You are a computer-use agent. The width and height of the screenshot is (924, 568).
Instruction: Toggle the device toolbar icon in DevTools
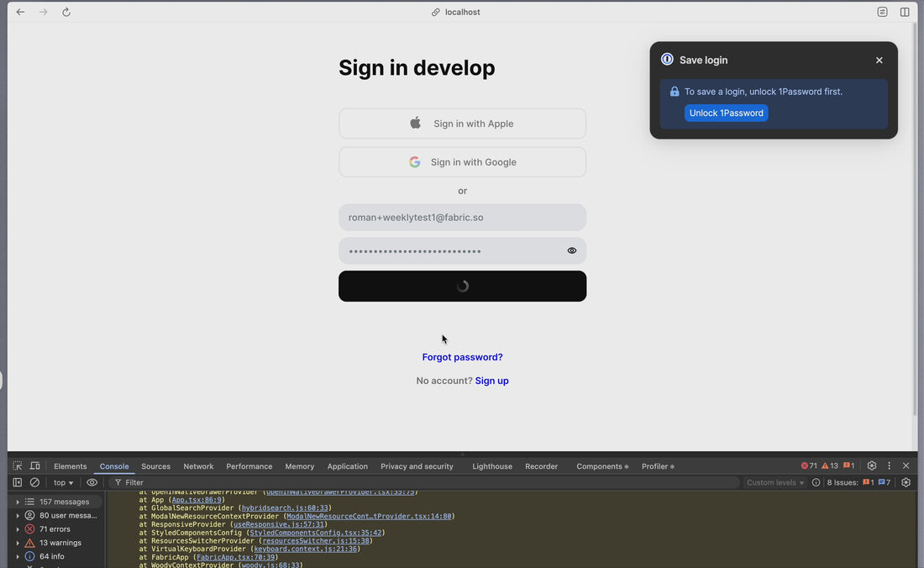(x=34, y=466)
